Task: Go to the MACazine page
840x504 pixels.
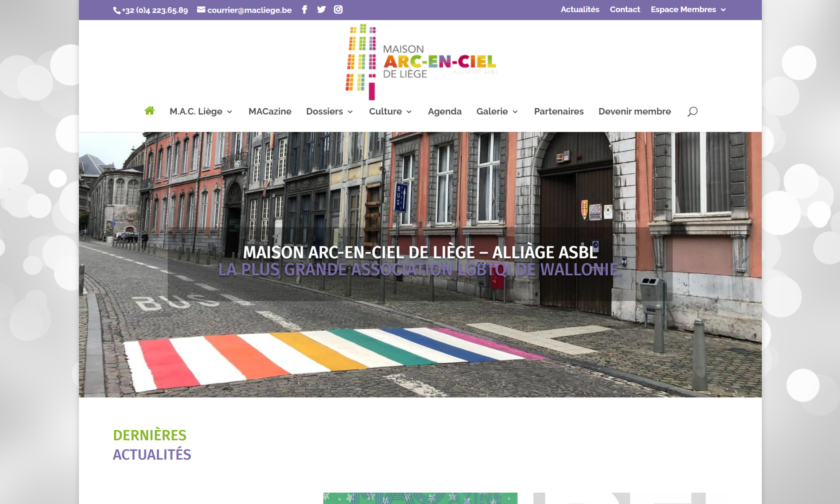Action: (x=270, y=112)
